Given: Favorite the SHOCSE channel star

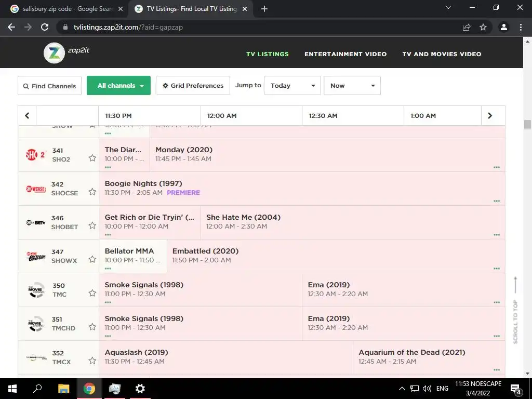Looking at the screenshot, I should pos(92,192).
